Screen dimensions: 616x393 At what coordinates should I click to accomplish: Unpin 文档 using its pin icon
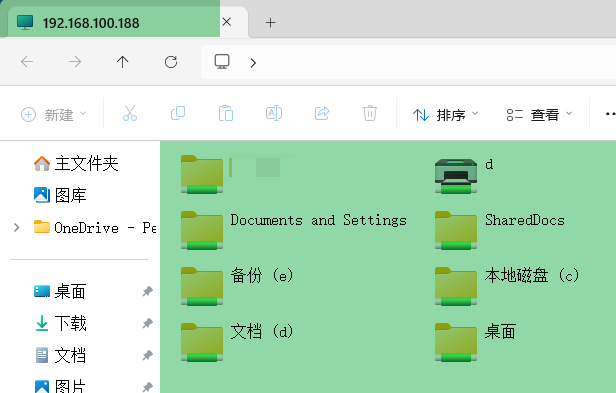pyautogui.click(x=147, y=355)
